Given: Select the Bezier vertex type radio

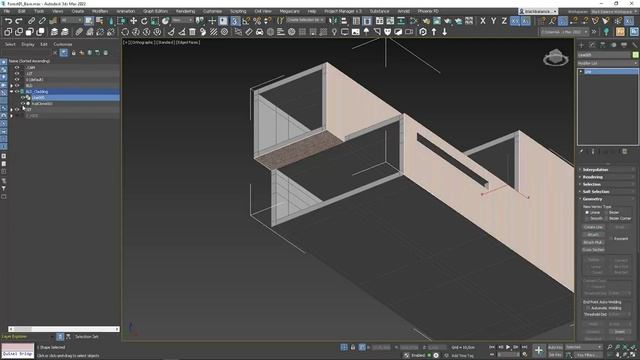Looking at the screenshot, I should point(606,213).
